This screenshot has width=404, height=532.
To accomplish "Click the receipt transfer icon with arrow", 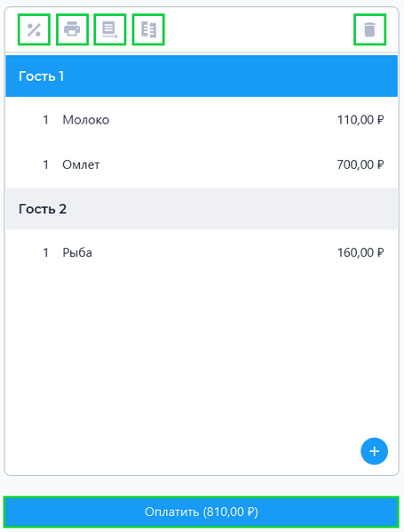I will click(110, 29).
